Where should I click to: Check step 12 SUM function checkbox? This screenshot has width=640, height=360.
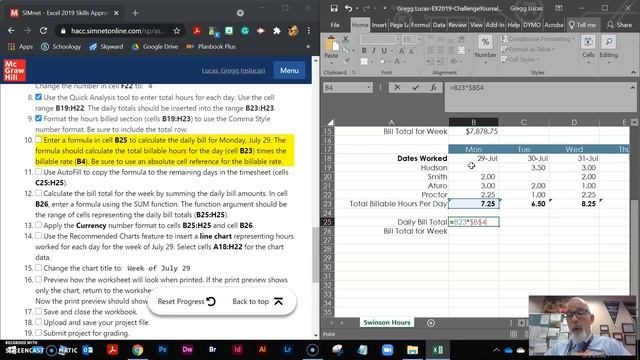click(x=38, y=193)
